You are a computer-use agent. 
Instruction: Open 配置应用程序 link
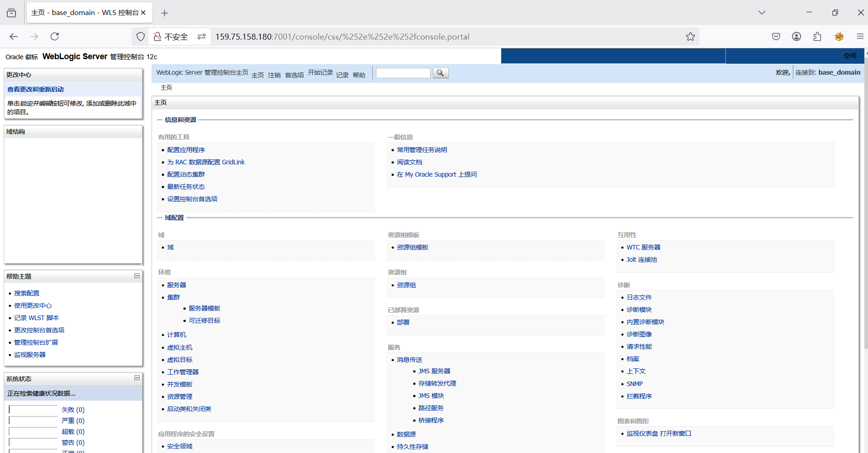pos(186,150)
